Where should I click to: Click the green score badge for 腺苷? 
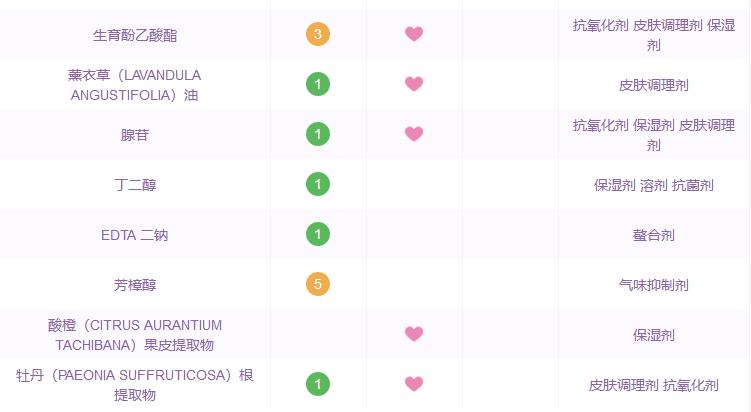[318, 134]
